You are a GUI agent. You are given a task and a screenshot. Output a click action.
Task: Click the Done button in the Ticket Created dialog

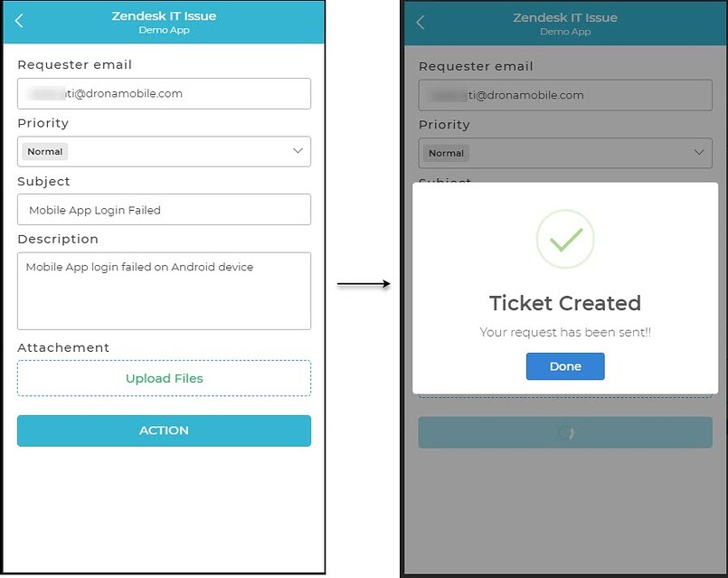[565, 366]
